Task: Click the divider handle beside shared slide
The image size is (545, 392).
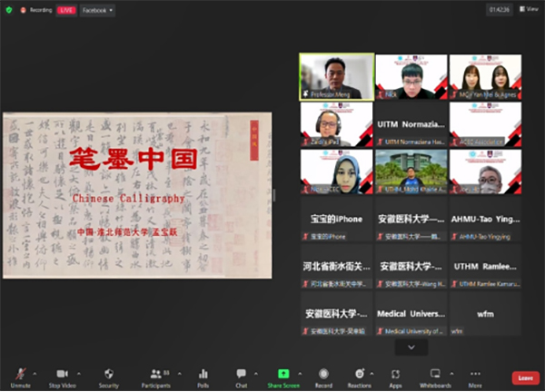Action: 274,195
